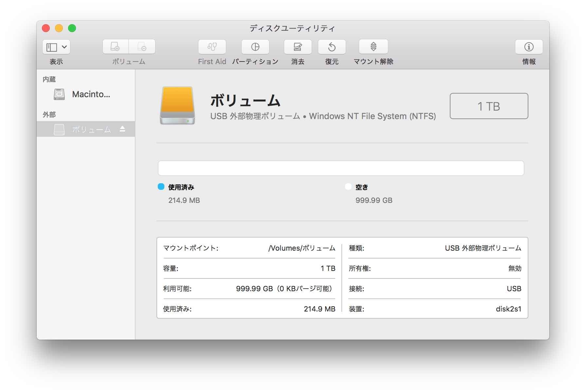
Task: Click the add volume icon
Action: tap(115, 47)
